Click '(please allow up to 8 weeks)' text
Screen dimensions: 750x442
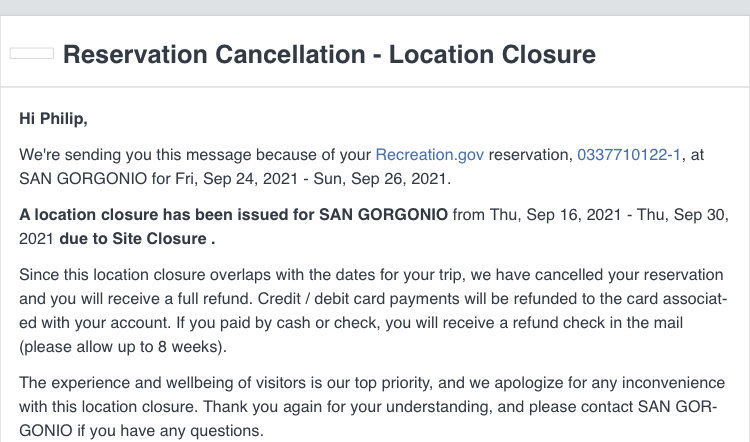click(123, 346)
